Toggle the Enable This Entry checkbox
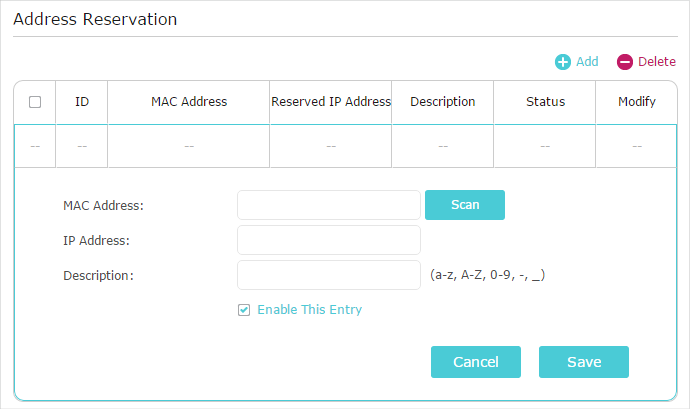The height and width of the screenshot is (409, 690). [244, 310]
